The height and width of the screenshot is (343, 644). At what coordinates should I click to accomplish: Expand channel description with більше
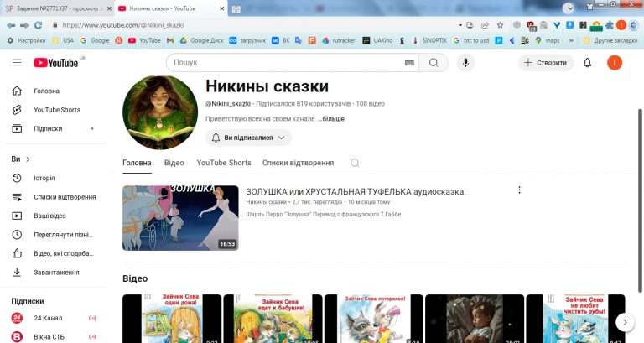pyautogui.click(x=333, y=119)
